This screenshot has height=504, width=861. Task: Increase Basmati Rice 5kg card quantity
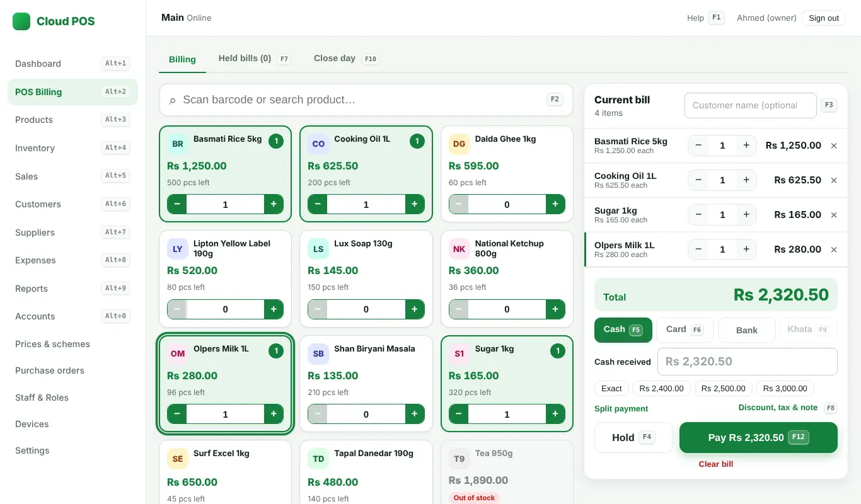coord(274,204)
